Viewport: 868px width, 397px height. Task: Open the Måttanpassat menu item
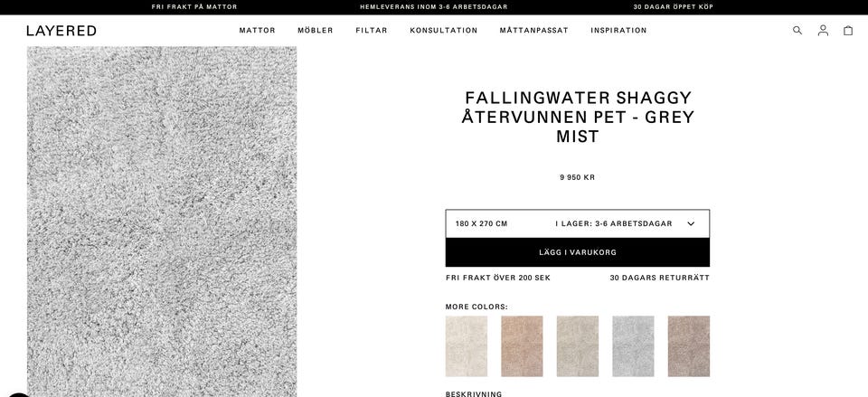(533, 31)
